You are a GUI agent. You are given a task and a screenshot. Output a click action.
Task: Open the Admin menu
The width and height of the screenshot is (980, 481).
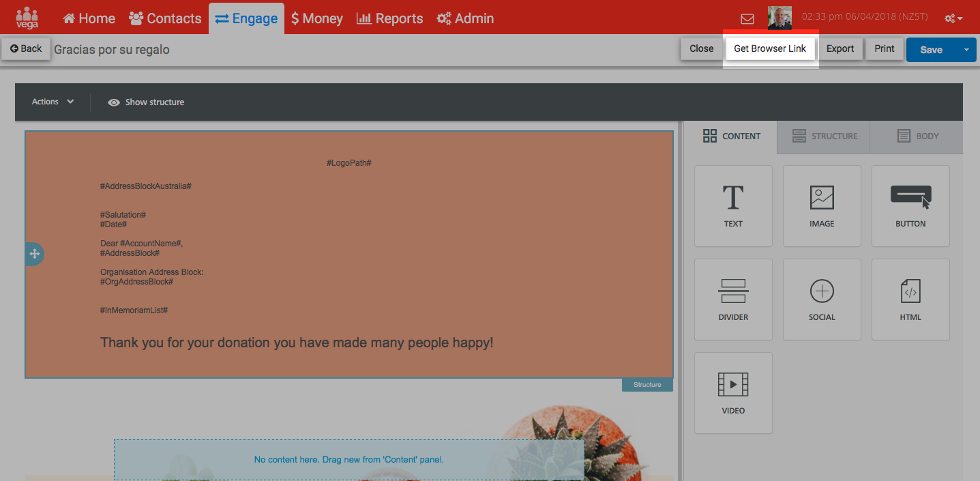click(465, 18)
